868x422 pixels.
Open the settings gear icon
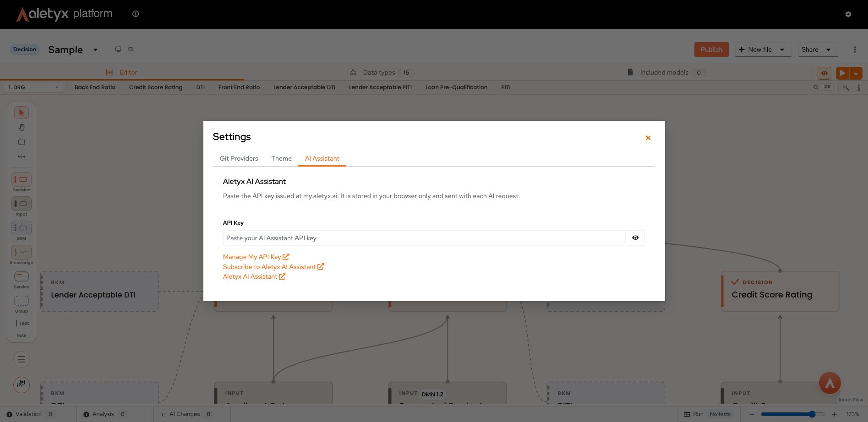(x=848, y=14)
